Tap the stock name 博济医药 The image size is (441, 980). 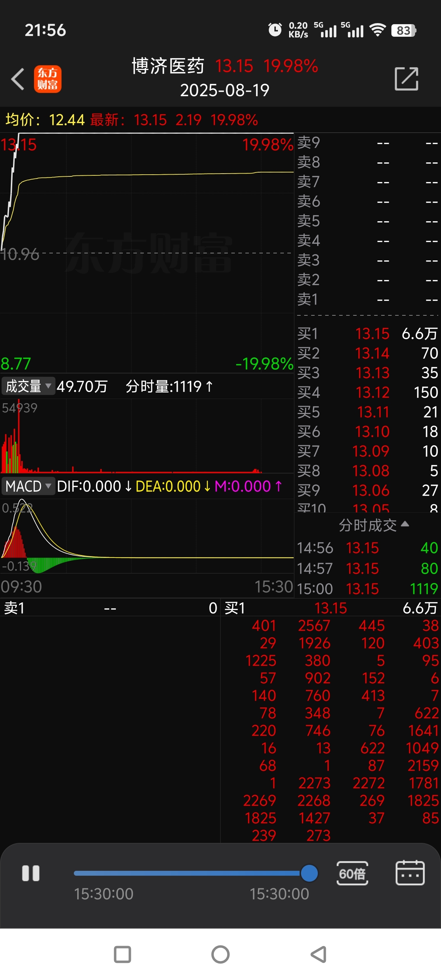tap(168, 66)
